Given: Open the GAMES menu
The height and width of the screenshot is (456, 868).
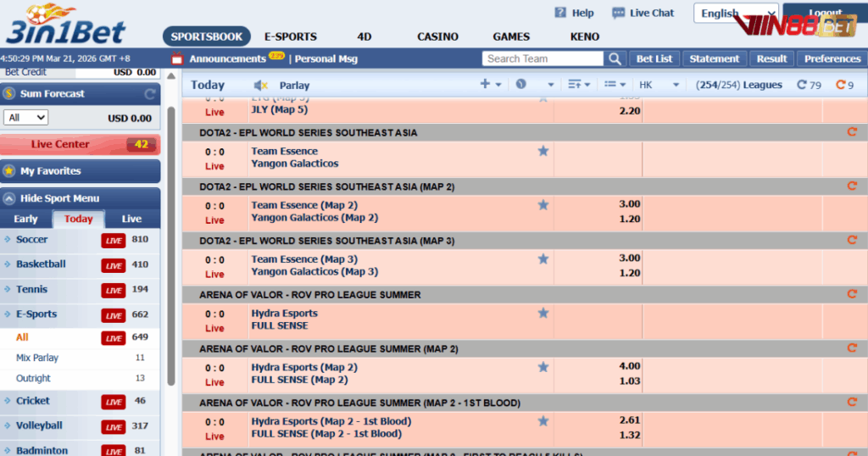Looking at the screenshot, I should pyautogui.click(x=511, y=36).
